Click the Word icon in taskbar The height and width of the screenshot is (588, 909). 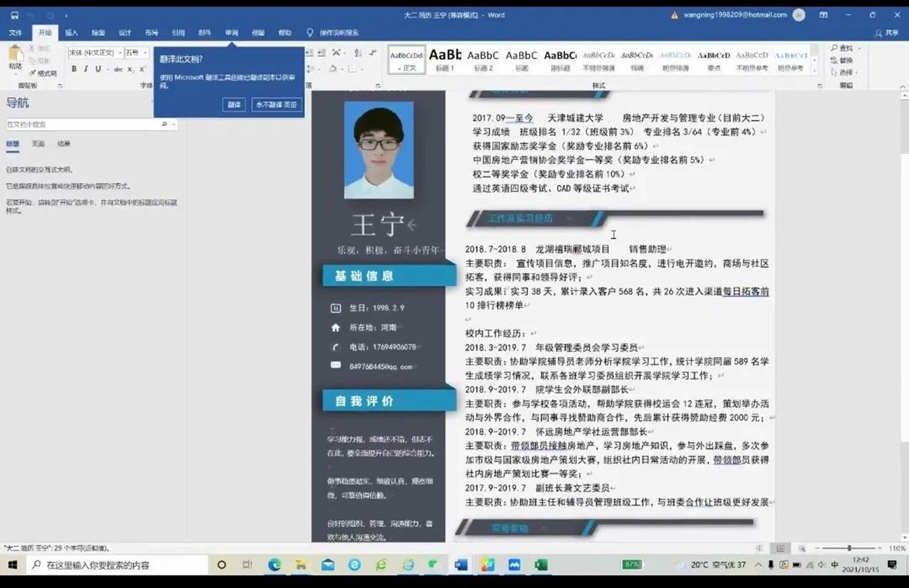[x=461, y=565]
